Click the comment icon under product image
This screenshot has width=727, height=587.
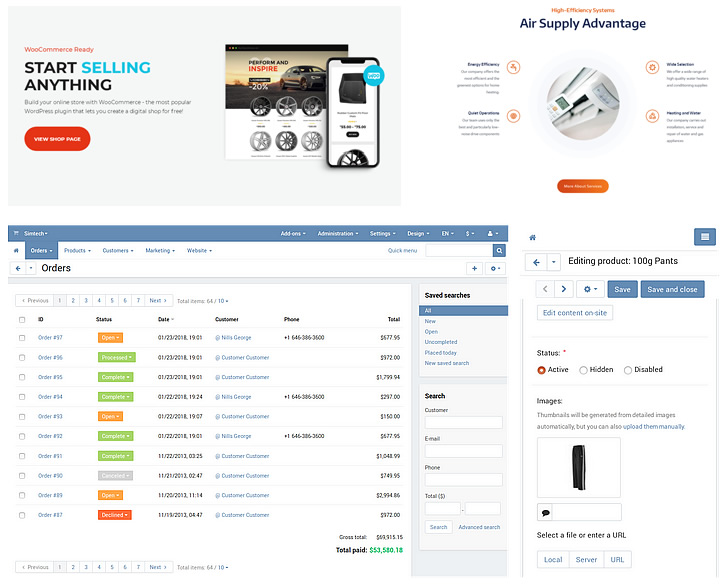(545, 513)
